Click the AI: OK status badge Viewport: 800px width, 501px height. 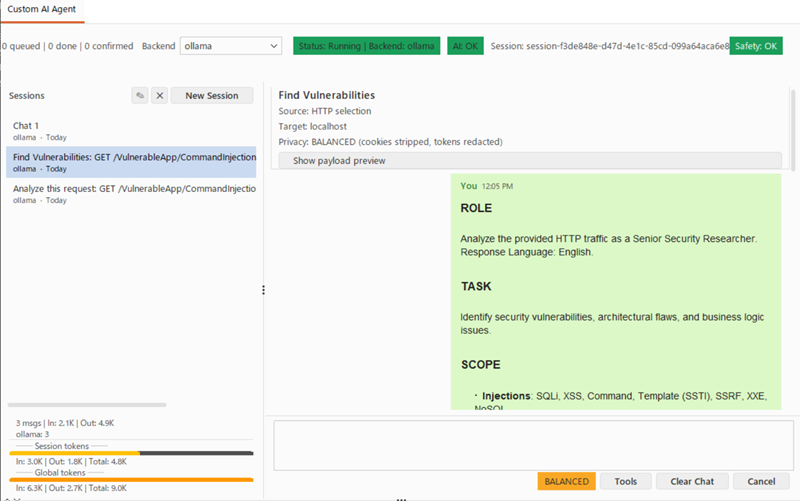465,46
